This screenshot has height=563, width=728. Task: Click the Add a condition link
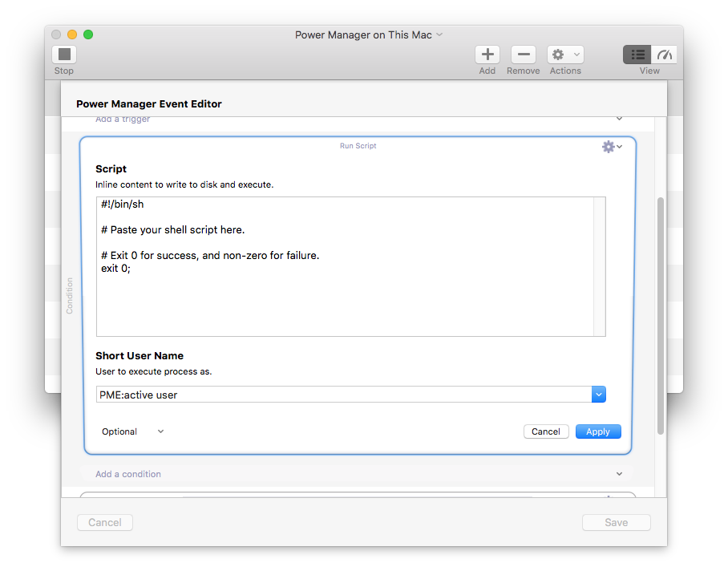point(128,474)
